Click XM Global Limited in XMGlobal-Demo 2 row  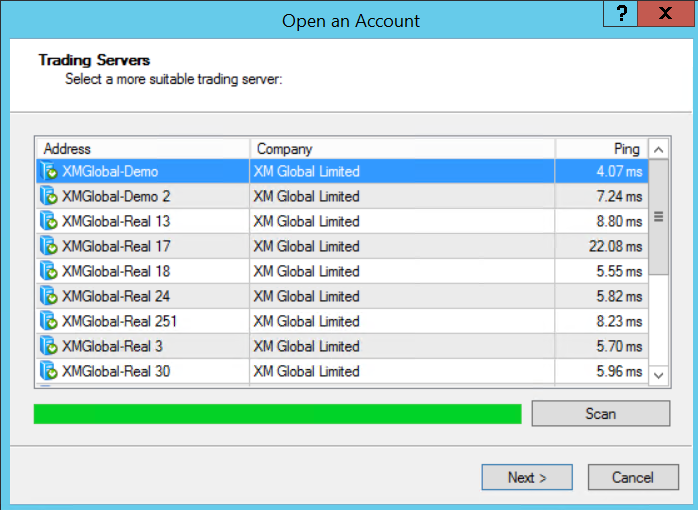coord(307,196)
